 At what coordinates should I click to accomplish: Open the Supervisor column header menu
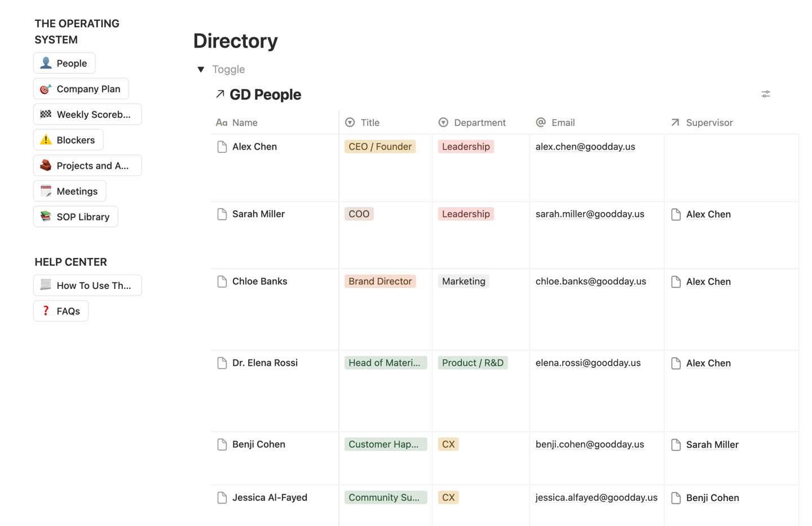point(709,122)
